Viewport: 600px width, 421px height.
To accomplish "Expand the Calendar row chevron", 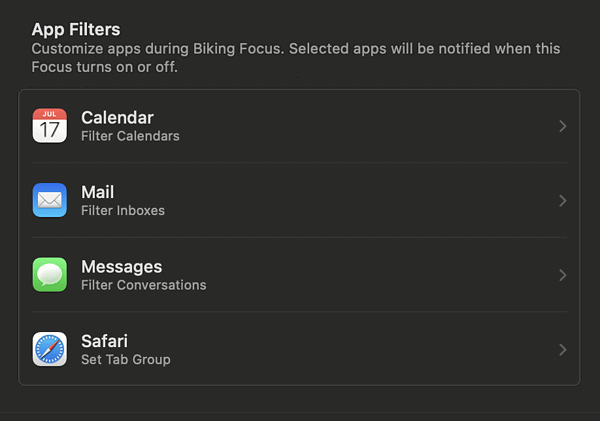I will click(562, 126).
